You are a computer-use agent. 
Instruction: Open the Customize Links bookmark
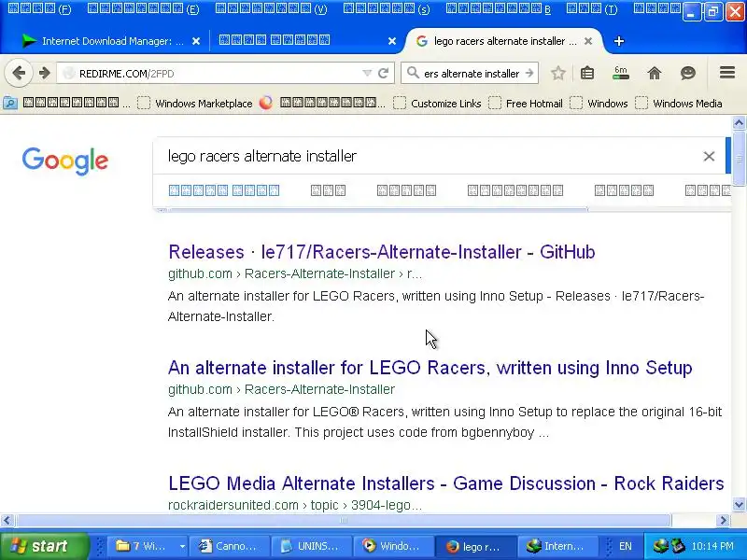point(437,104)
